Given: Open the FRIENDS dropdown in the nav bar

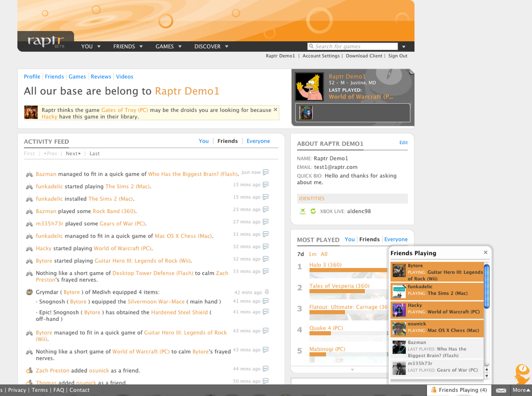Looking at the screenshot, I should tap(128, 46).
